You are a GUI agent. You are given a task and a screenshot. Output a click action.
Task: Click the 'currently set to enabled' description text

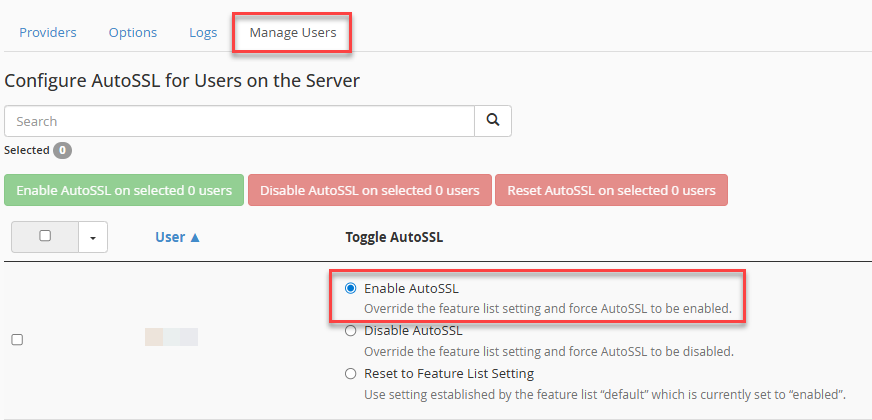[605, 396]
